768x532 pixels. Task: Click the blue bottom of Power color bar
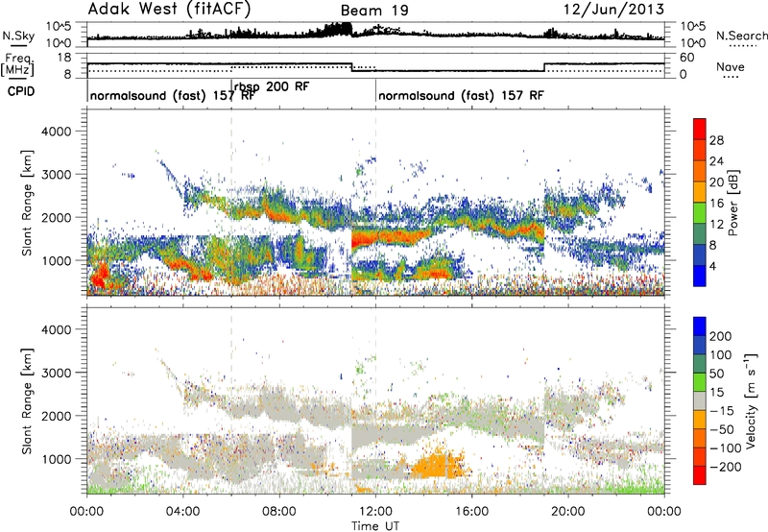coord(700,276)
